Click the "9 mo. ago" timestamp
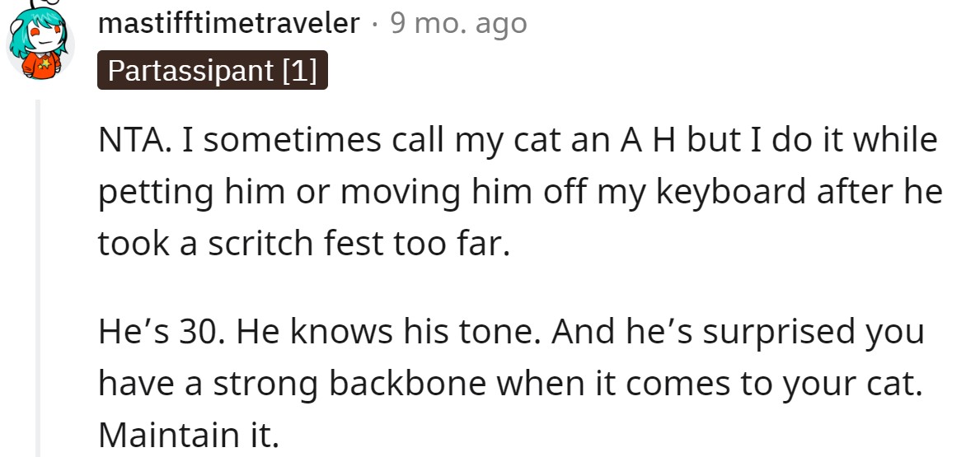 point(458,24)
